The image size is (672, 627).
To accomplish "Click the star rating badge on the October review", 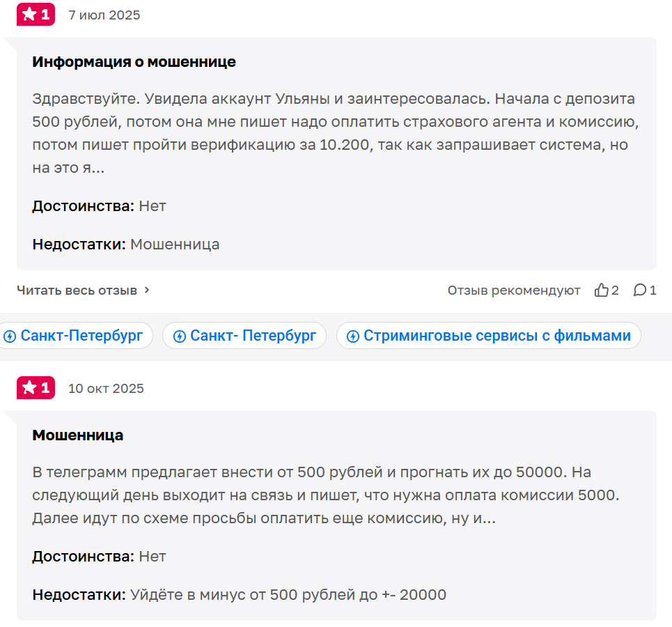I will pos(36,387).
